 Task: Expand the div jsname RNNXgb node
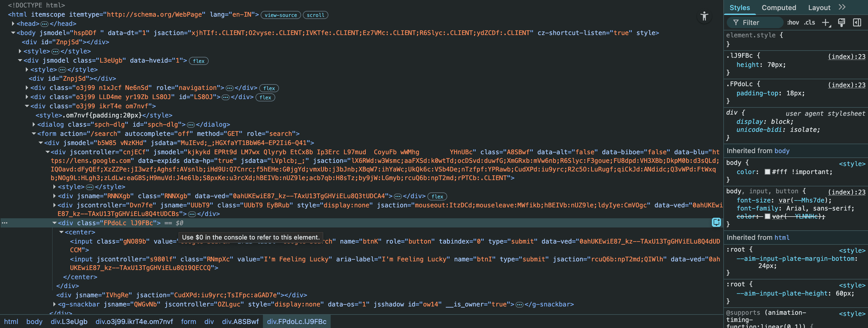[54, 196]
